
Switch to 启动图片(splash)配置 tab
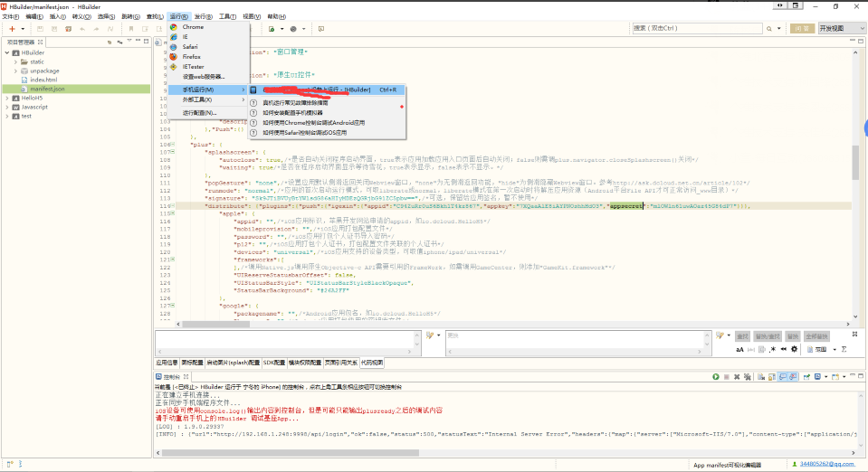[x=233, y=363]
